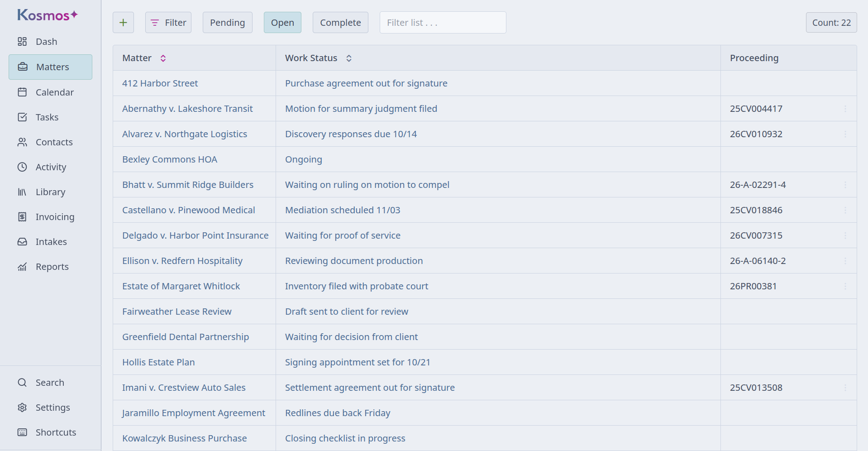
Task: Sort by the Work Status column arrows
Action: [349, 58]
